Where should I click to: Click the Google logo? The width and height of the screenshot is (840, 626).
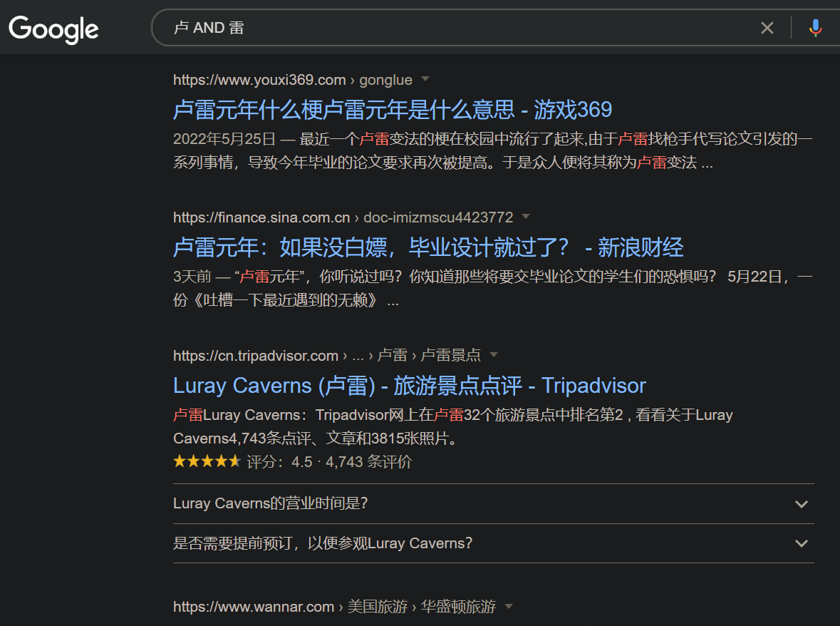(53, 29)
